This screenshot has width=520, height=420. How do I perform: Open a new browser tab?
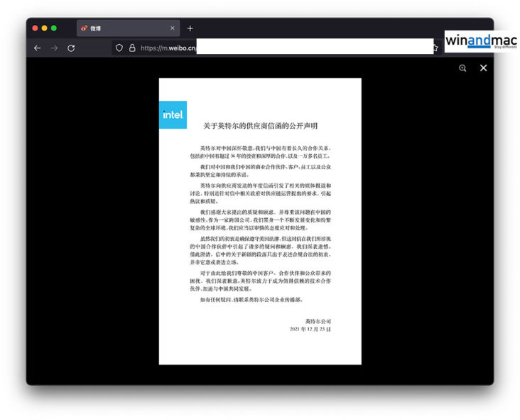click(190, 28)
